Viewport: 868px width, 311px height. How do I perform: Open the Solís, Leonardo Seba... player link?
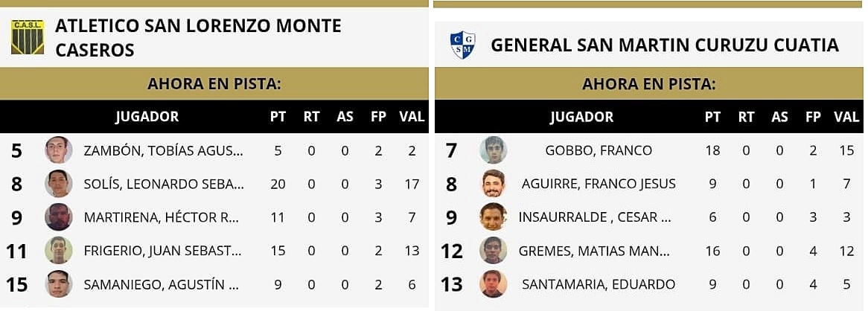[164, 184]
